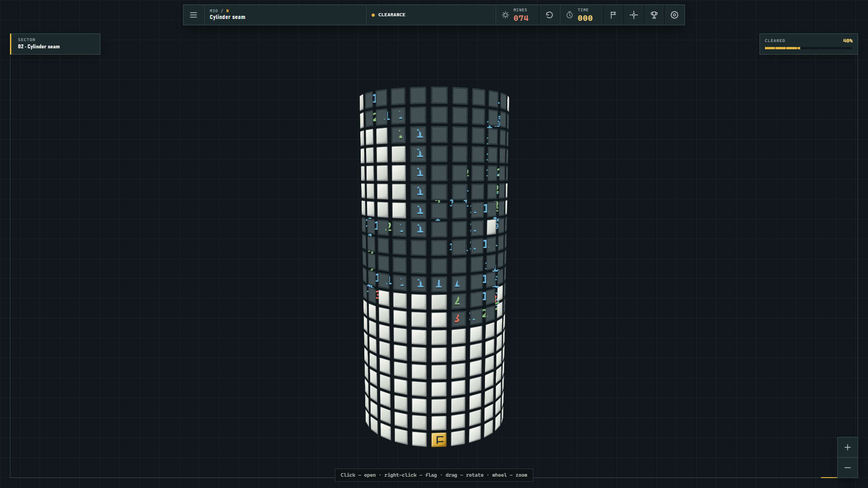Click the Cleared 40% progress bar
The image size is (868, 488).
pyautogui.click(x=808, y=48)
